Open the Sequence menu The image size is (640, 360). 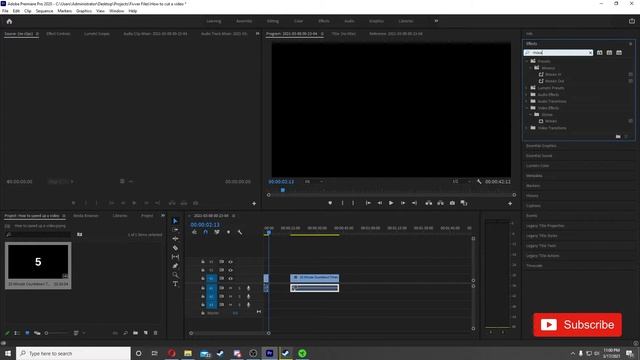(44, 11)
